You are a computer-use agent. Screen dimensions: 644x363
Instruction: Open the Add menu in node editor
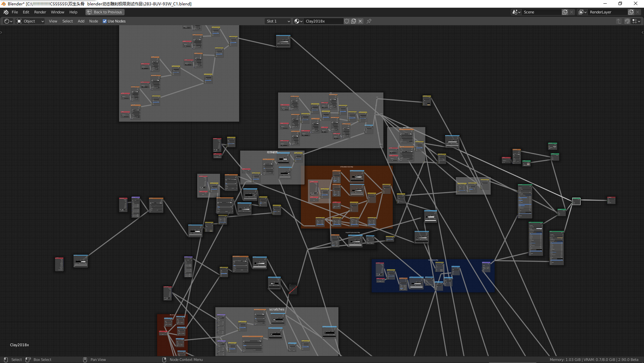click(x=81, y=22)
